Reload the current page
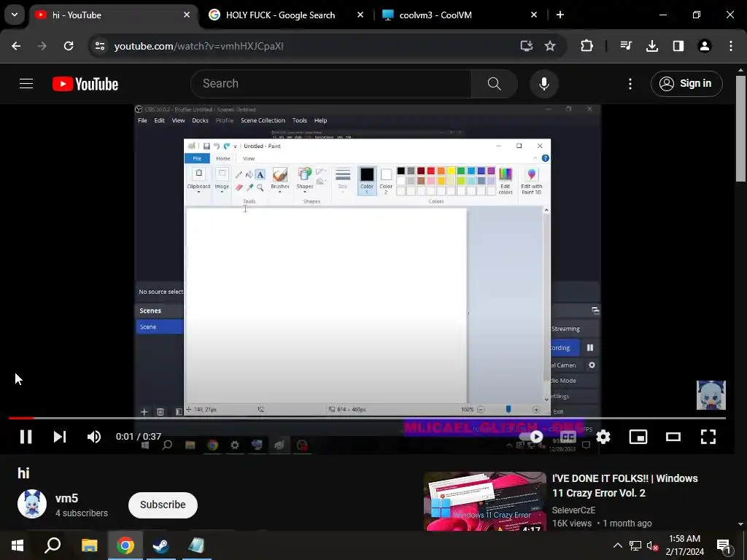 coord(69,46)
